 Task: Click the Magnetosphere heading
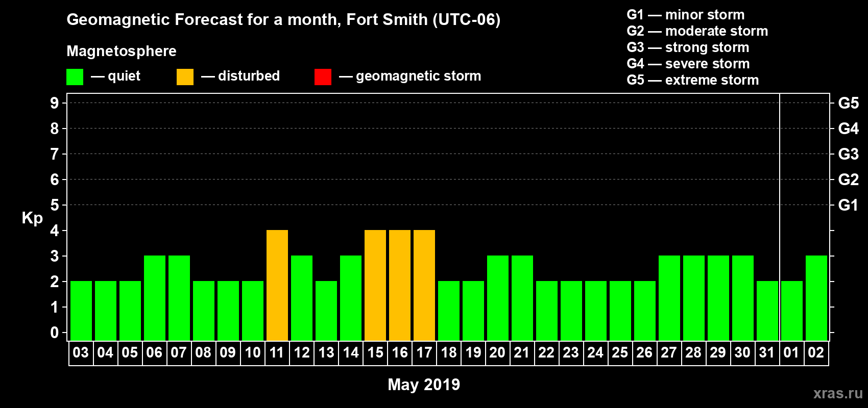pos(122,51)
